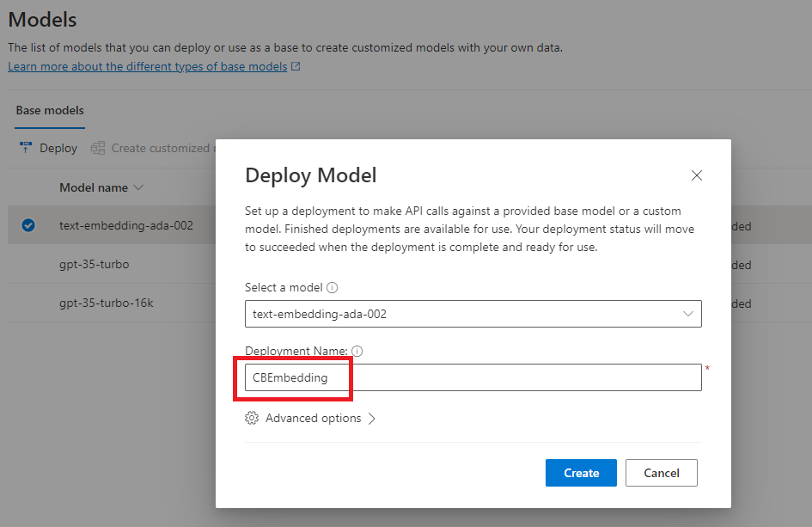Click the Create button
This screenshot has width=812, height=527.
click(x=581, y=473)
